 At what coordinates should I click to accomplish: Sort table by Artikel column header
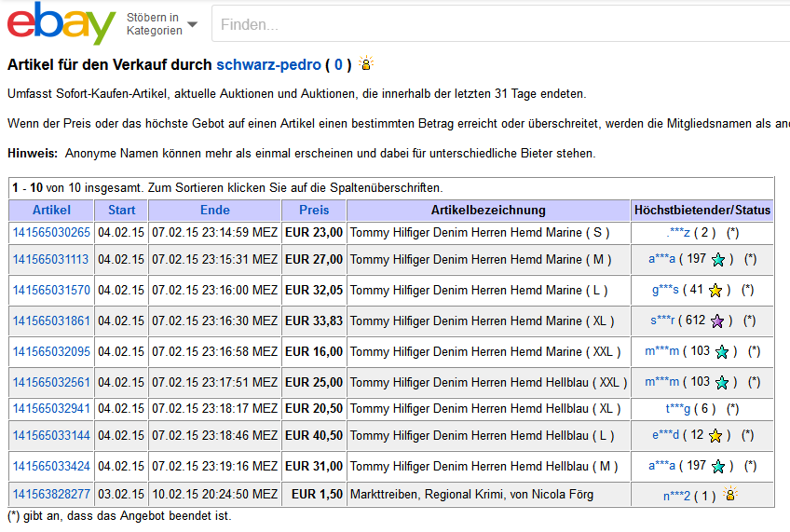(51, 210)
